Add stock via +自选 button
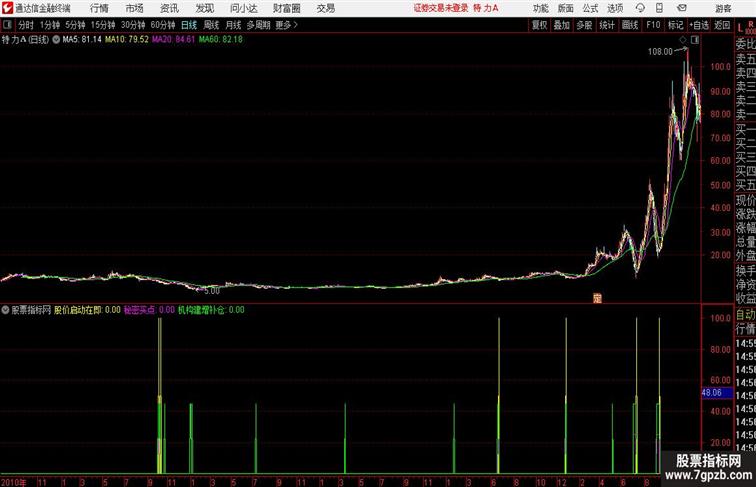 click(x=699, y=25)
